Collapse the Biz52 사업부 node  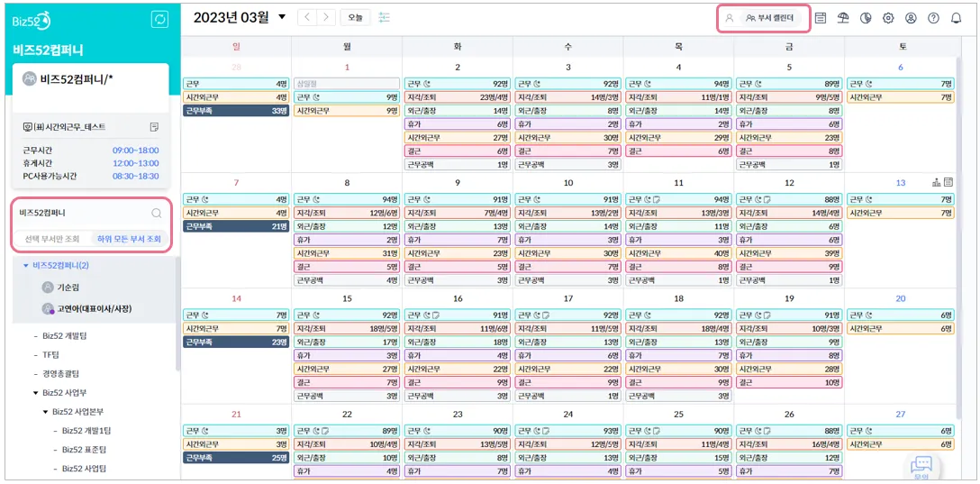tap(36, 393)
